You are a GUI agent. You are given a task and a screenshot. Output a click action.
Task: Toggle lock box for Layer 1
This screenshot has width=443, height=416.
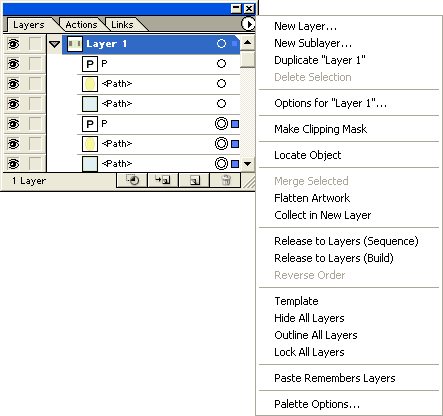[x=35, y=44]
